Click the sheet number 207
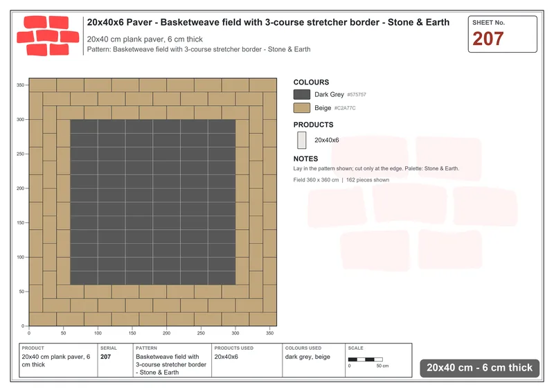Image resolution: width=554 pixels, height=392 pixels. [488, 39]
